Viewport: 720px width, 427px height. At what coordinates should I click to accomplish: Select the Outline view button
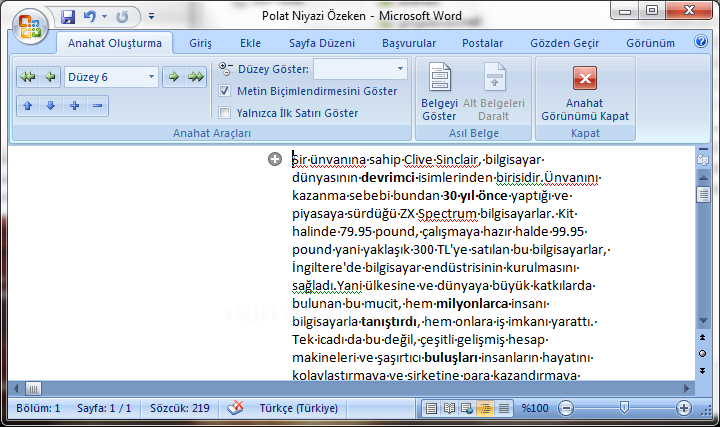485,408
